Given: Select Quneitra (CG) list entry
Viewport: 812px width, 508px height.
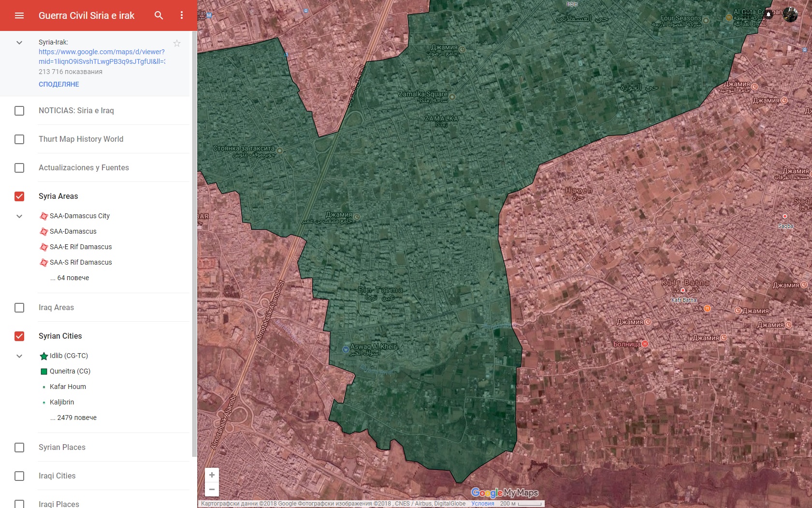Looking at the screenshot, I should (x=70, y=371).
